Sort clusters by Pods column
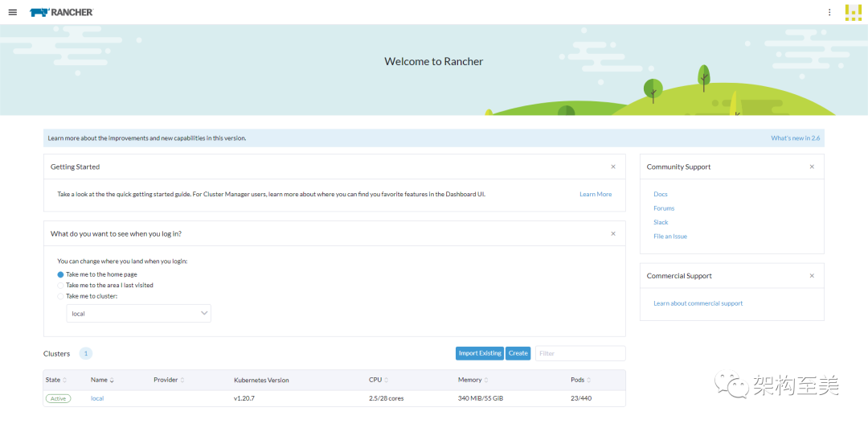The image size is (868, 424). (581, 381)
